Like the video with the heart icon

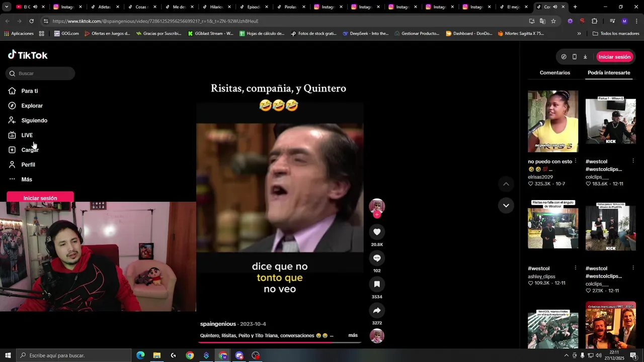point(377,232)
